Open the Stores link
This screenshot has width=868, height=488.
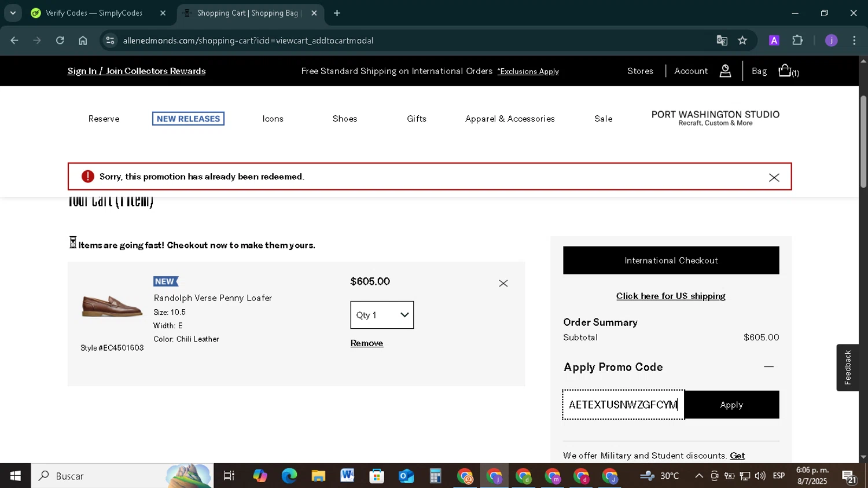click(640, 71)
